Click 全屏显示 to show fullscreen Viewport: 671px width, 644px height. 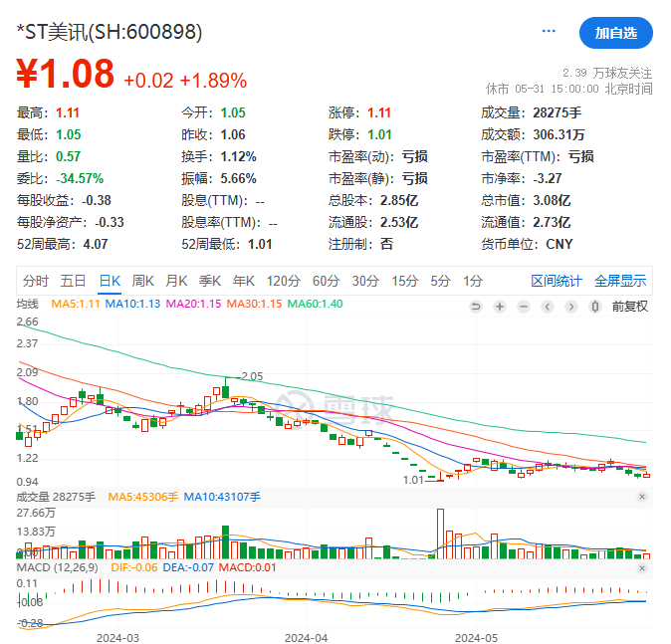pos(620,280)
